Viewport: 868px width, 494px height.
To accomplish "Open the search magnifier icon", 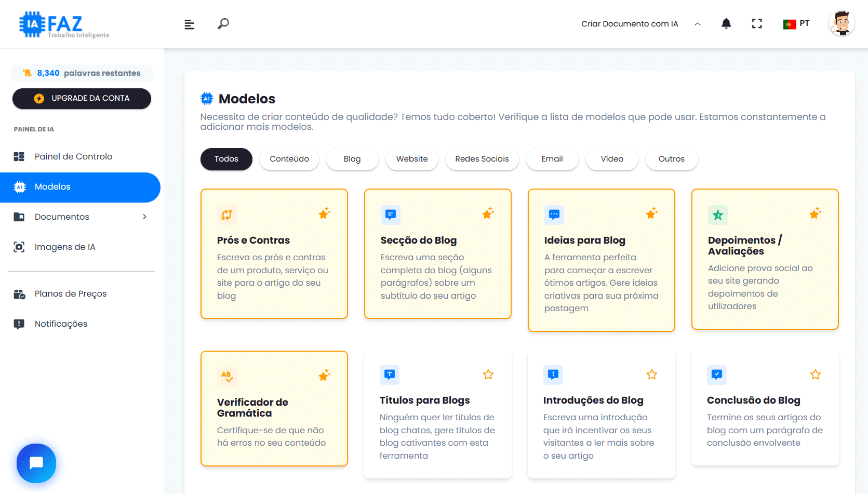I will click(223, 24).
